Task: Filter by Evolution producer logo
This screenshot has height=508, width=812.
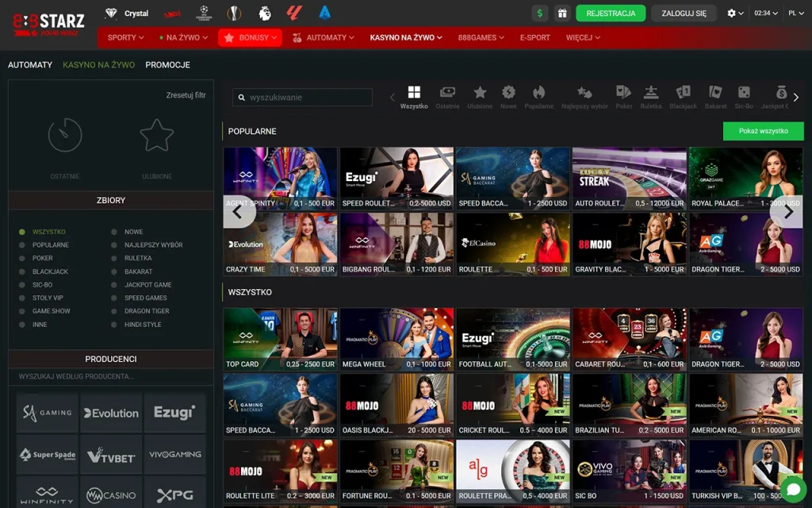Action: pyautogui.click(x=111, y=413)
